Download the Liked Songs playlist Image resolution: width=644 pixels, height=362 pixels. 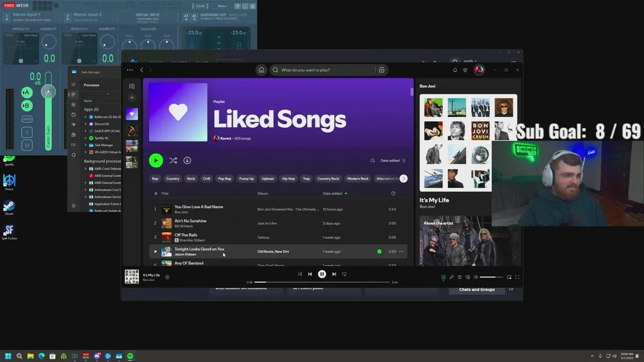187,160
